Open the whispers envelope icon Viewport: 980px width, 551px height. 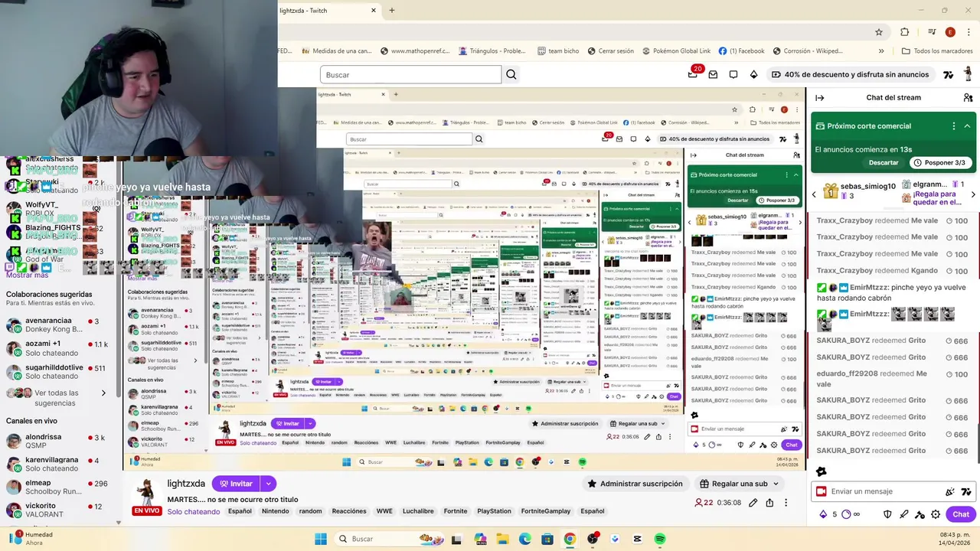(x=713, y=75)
